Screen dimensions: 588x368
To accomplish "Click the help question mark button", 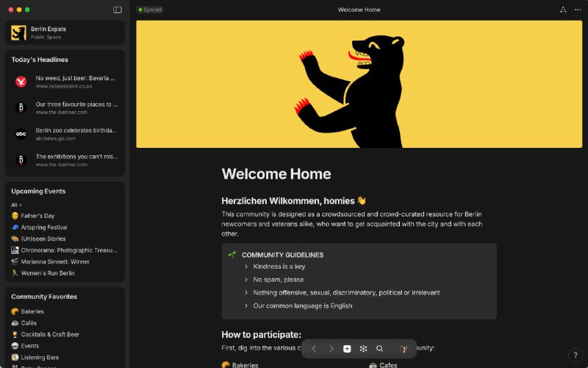I will tap(575, 355).
